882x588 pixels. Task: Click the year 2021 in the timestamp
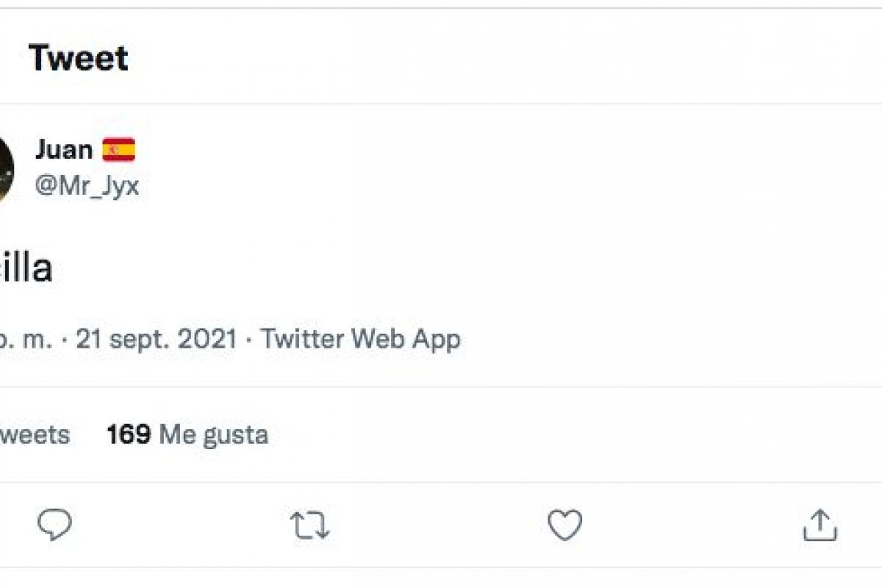point(208,339)
